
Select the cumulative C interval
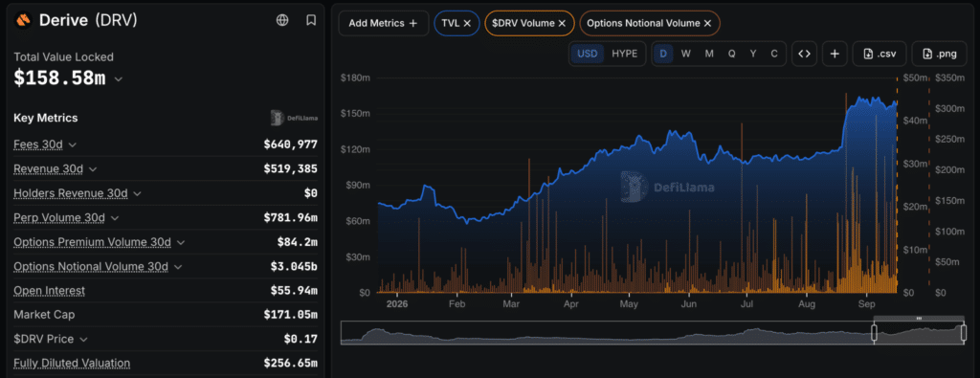[774, 54]
